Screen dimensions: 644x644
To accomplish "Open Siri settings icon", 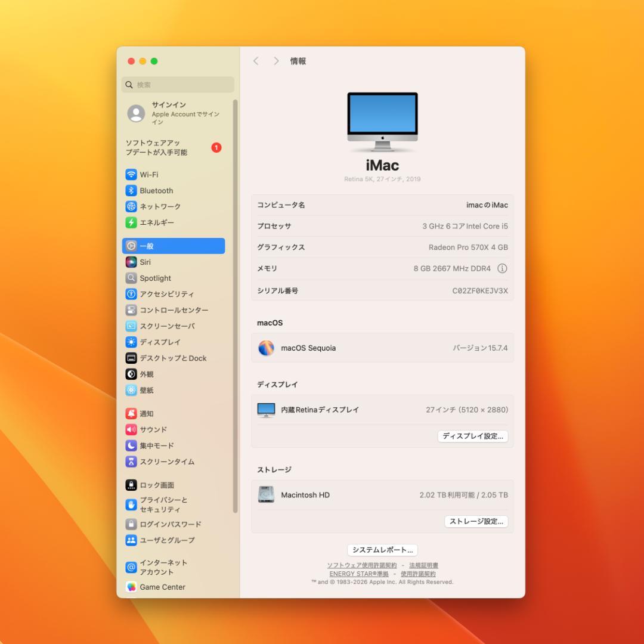I will coord(131,262).
